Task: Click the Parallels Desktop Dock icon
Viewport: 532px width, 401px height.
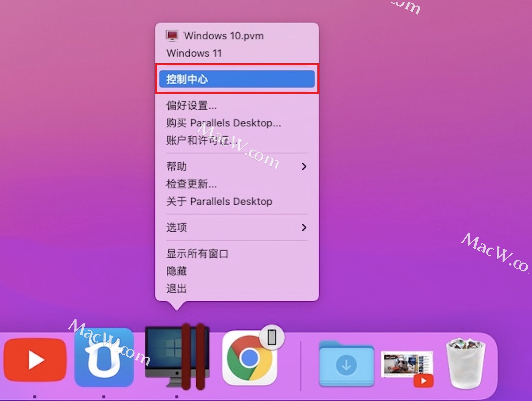Action: pyautogui.click(x=177, y=357)
